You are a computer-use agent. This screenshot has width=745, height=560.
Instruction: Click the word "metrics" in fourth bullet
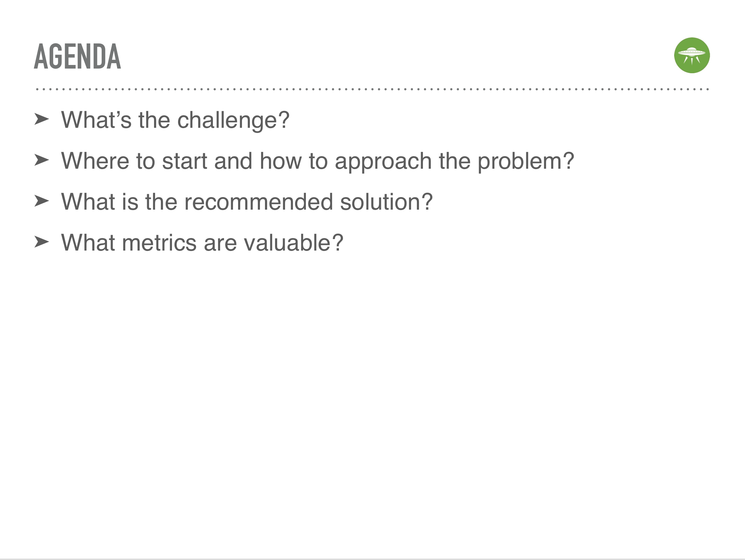(x=159, y=243)
